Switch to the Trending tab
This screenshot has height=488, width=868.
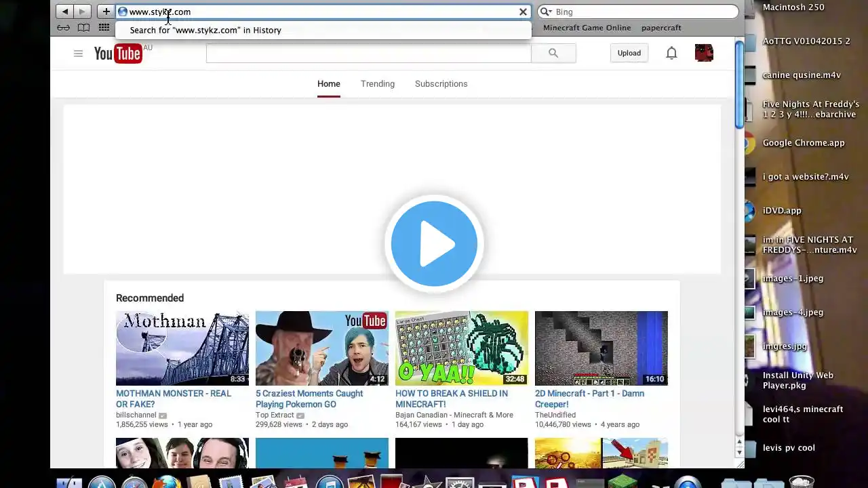(378, 83)
